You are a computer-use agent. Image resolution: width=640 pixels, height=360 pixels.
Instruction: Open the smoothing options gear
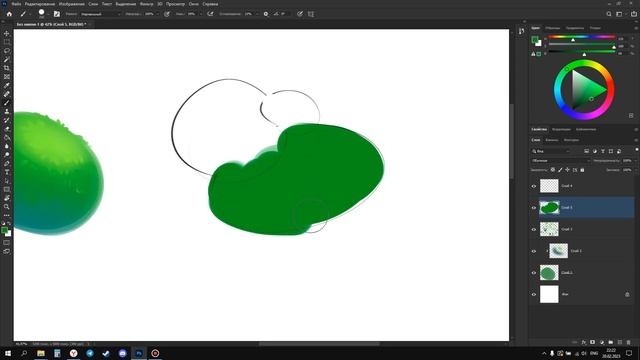(x=266, y=14)
